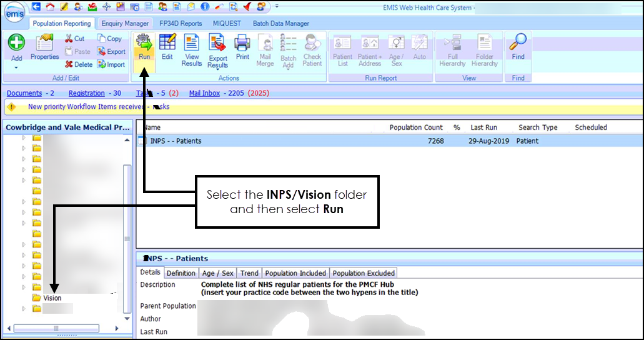
Task: Expand the dropdown arrow under Add
Action: tap(16, 67)
